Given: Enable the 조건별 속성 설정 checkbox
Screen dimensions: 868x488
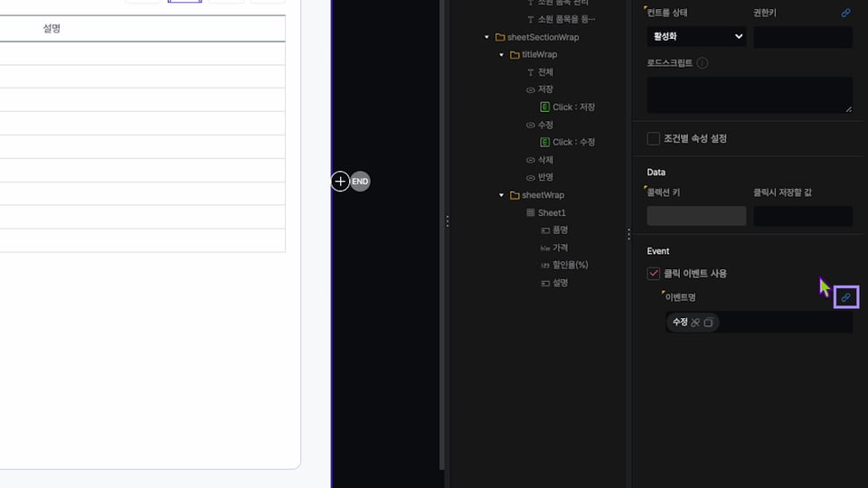Looking at the screenshot, I should pyautogui.click(x=653, y=138).
